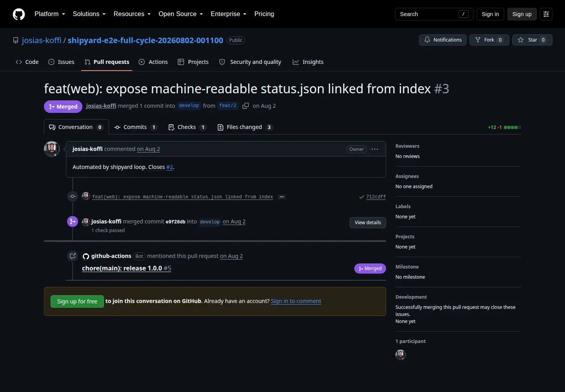Open the josias-koffi owner profile link
The image size is (565, 392).
(42, 40)
